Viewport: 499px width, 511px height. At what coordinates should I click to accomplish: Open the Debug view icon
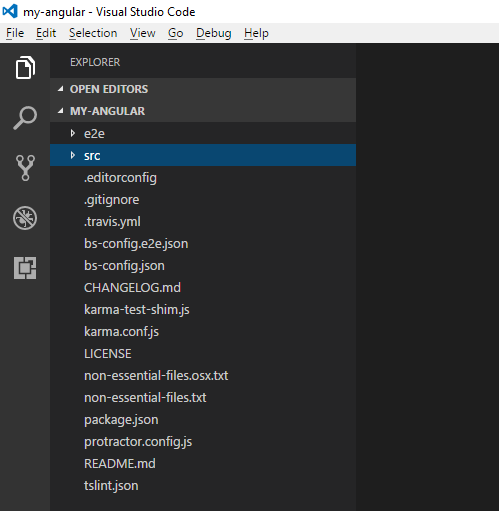(25, 218)
